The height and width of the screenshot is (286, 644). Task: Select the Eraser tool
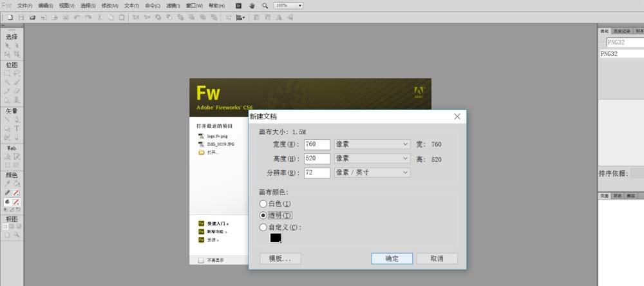click(17, 91)
